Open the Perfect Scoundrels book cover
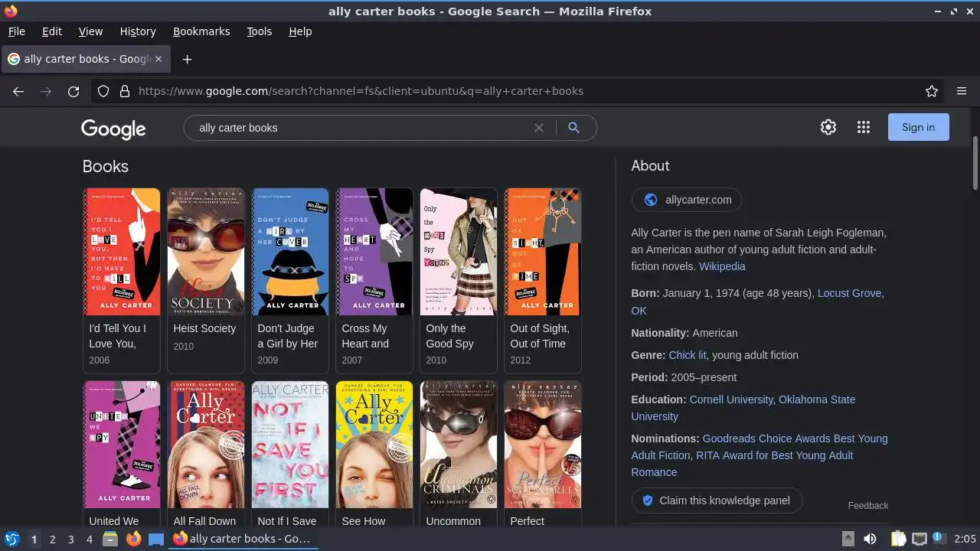The width and height of the screenshot is (980, 551). pyautogui.click(x=543, y=445)
